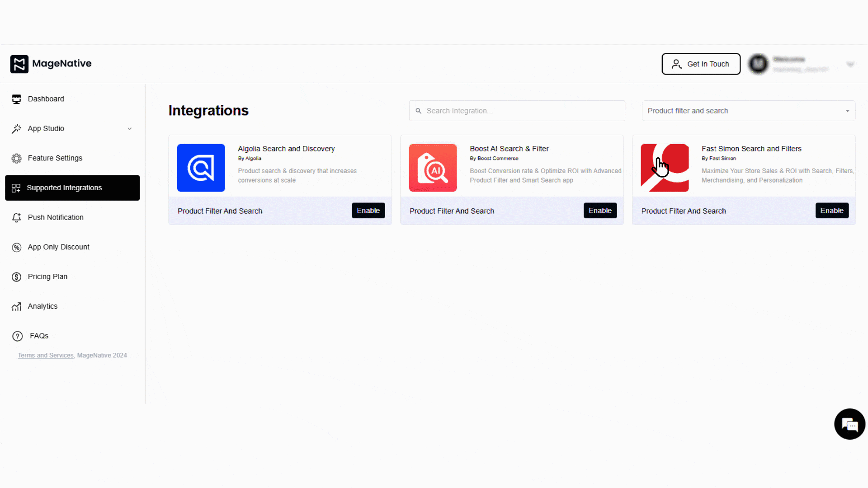Screen dimensions: 868x488
Task: Click the Get In Touch button
Action: 701,64
